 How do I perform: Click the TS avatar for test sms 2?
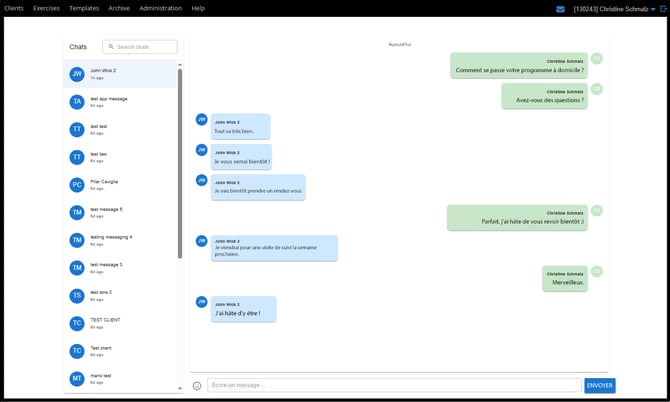tap(77, 295)
